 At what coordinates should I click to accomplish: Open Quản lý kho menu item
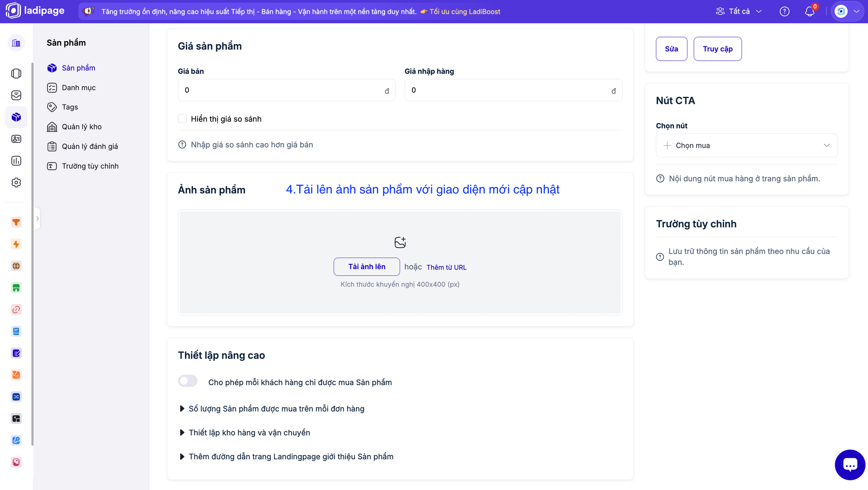(81, 127)
